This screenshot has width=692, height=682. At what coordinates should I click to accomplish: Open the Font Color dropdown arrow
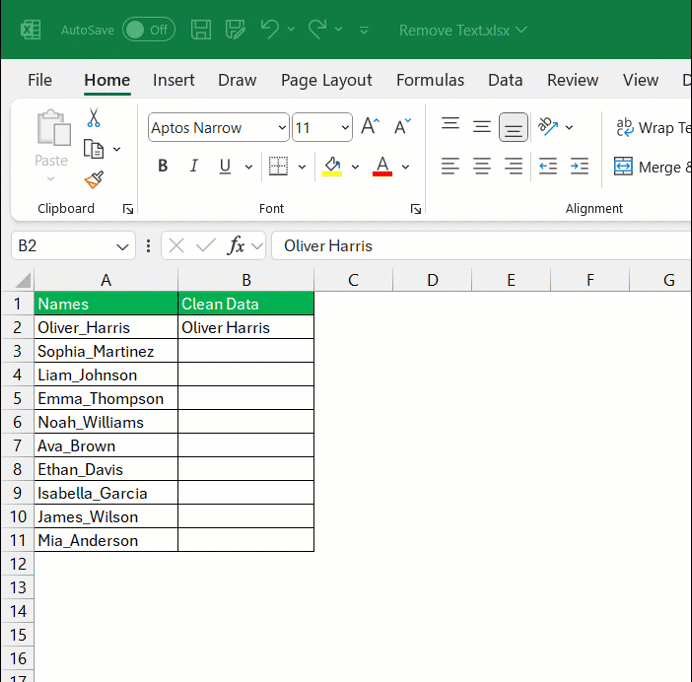[x=406, y=167]
